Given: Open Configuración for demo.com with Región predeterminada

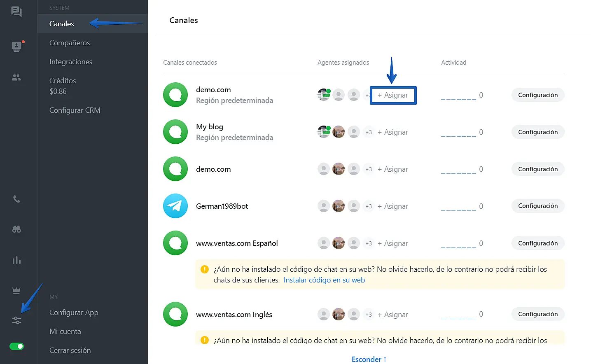Looking at the screenshot, I should [x=538, y=95].
